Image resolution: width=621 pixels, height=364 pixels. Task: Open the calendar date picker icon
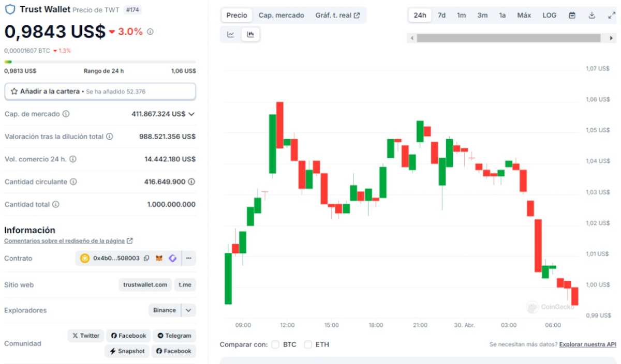pos(571,15)
